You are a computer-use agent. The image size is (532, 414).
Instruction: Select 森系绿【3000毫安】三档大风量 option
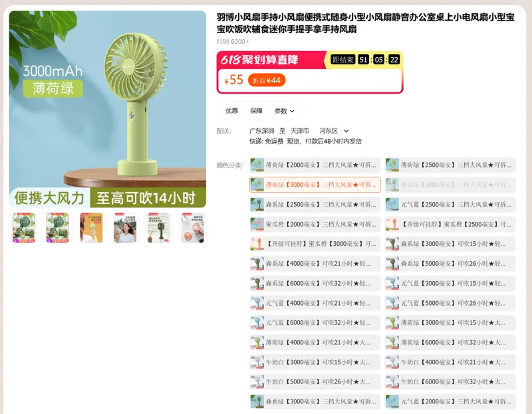[315, 401]
